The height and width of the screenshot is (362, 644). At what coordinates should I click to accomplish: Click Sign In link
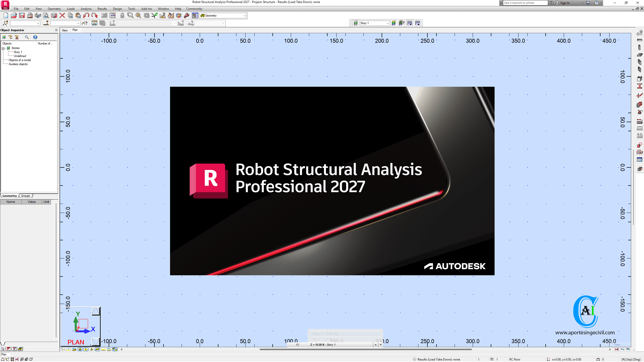[565, 3]
